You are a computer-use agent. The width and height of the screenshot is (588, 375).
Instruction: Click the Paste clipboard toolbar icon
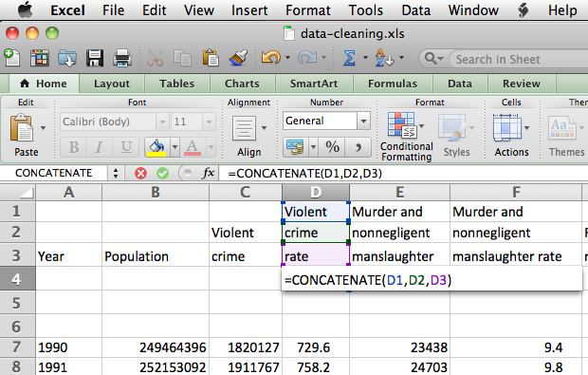pyautogui.click(x=211, y=58)
